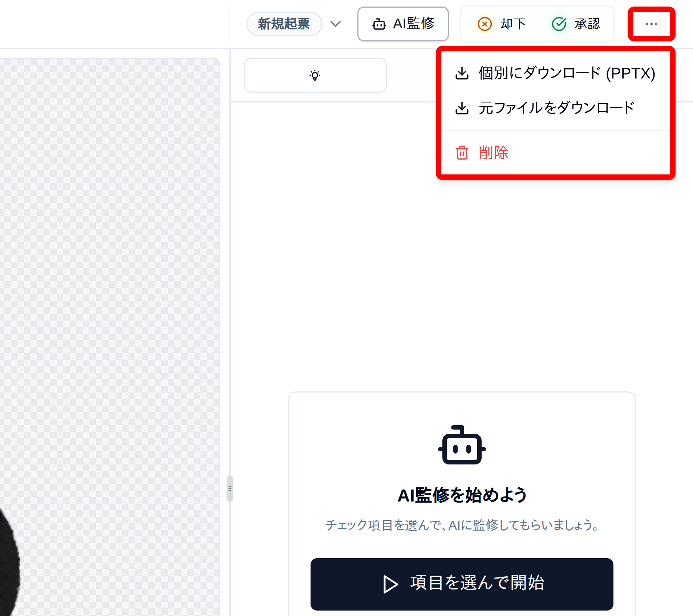
Task: Click the robot icon on the AI監修 button
Action: point(379,24)
